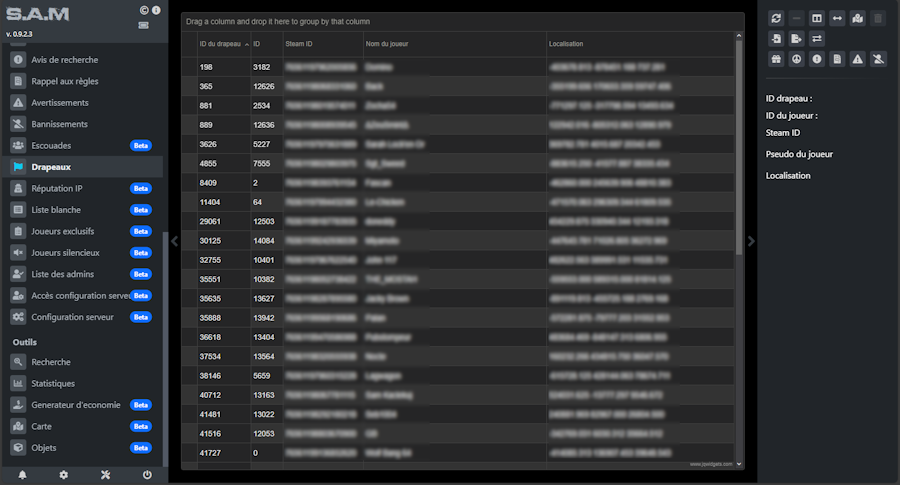The image size is (900, 485).
Task: Open Statistiques under Outils
Action: [53, 383]
